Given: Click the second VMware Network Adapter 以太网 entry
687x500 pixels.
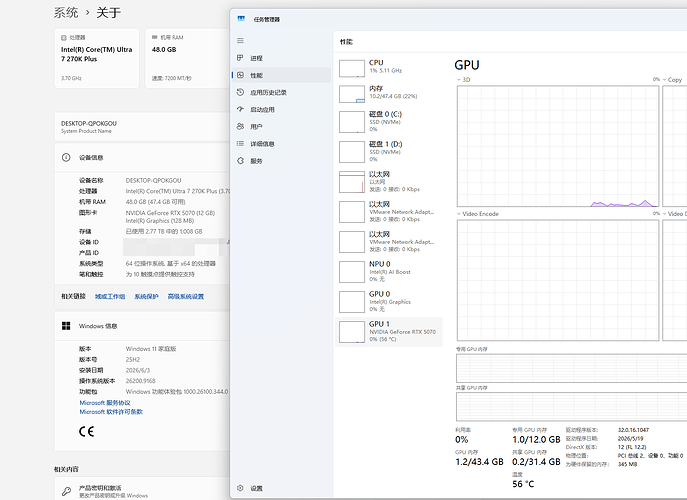Looking at the screenshot, I should [x=389, y=241].
